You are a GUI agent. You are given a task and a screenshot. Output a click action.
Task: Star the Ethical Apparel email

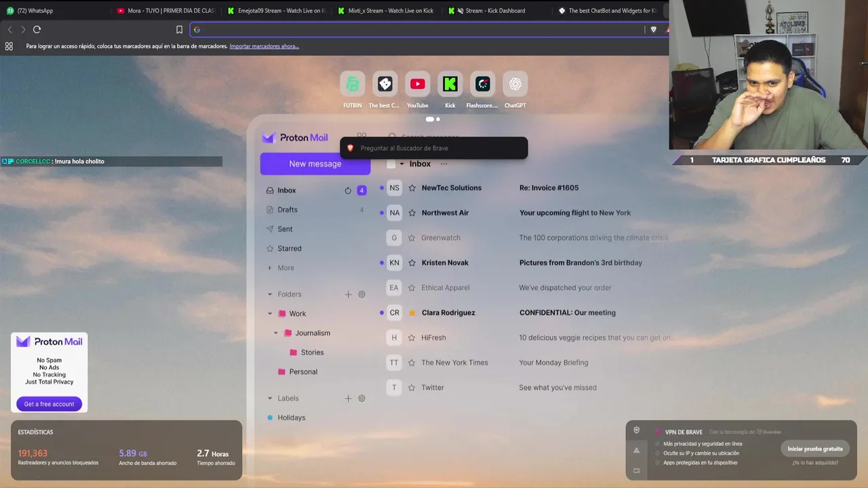point(412,287)
